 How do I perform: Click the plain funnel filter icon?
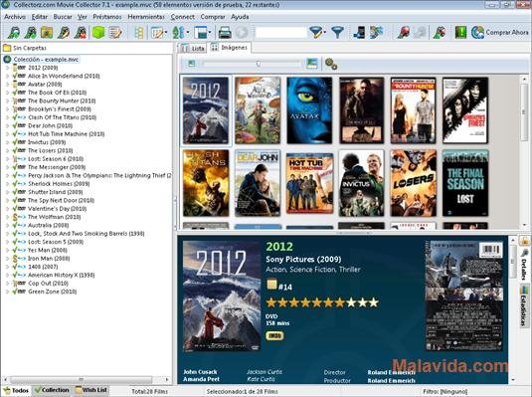tap(337, 33)
